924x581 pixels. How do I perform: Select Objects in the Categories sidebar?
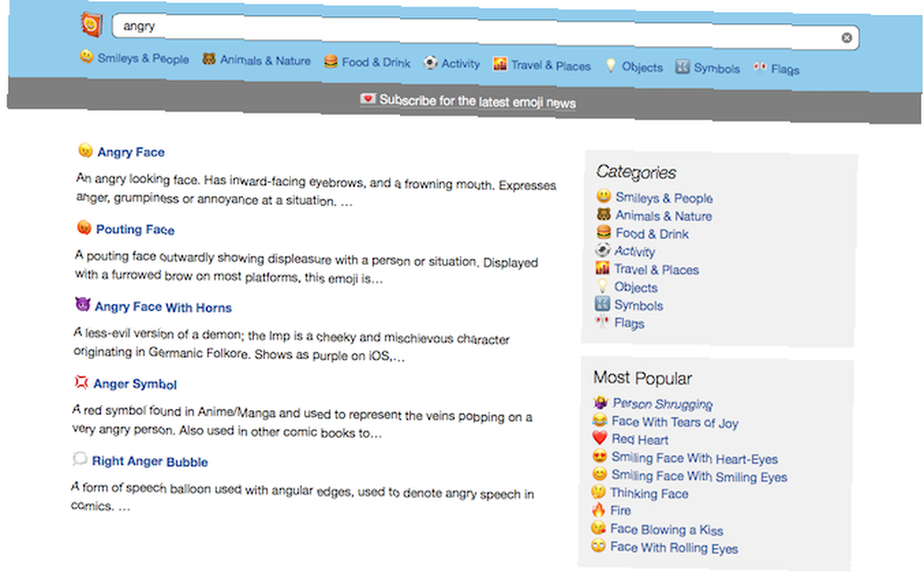pyautogui.click(x=636, y=287)
